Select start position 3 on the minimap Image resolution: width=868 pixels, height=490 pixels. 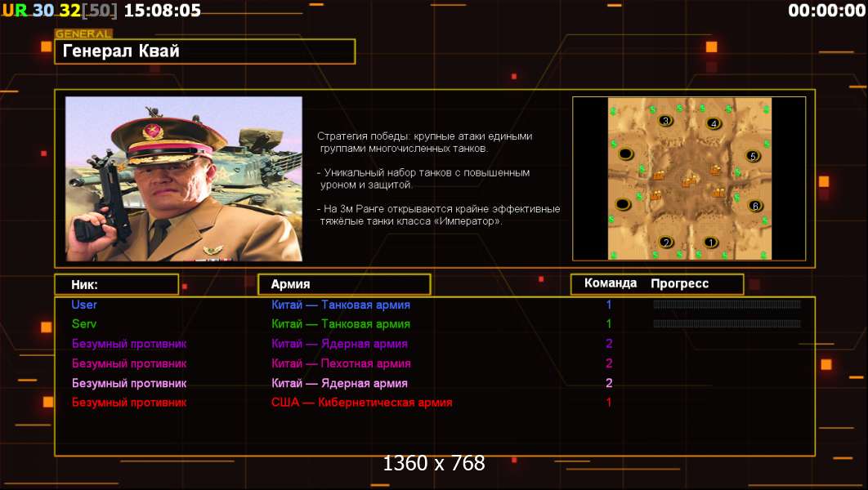point(665,121)
